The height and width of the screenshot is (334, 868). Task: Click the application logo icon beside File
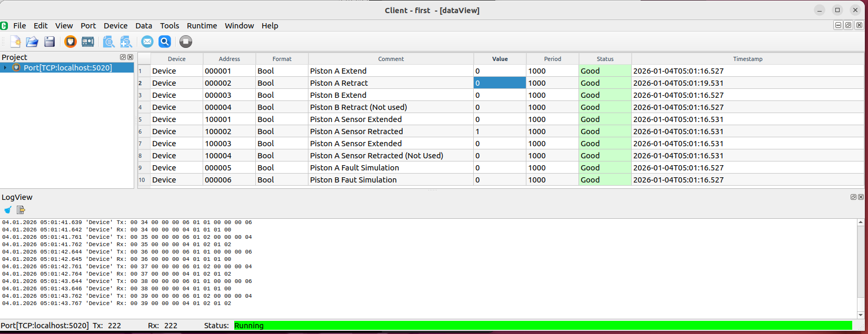[4, 26]
